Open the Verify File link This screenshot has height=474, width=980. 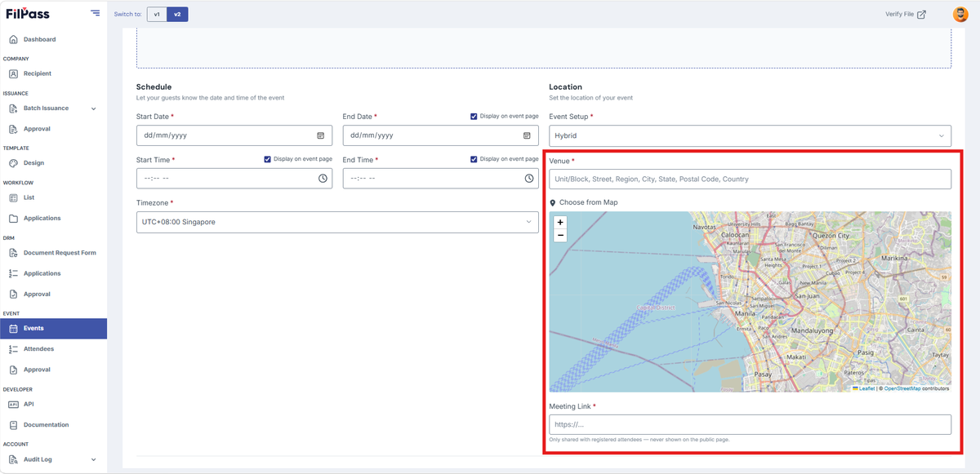[x=906, y=14]
